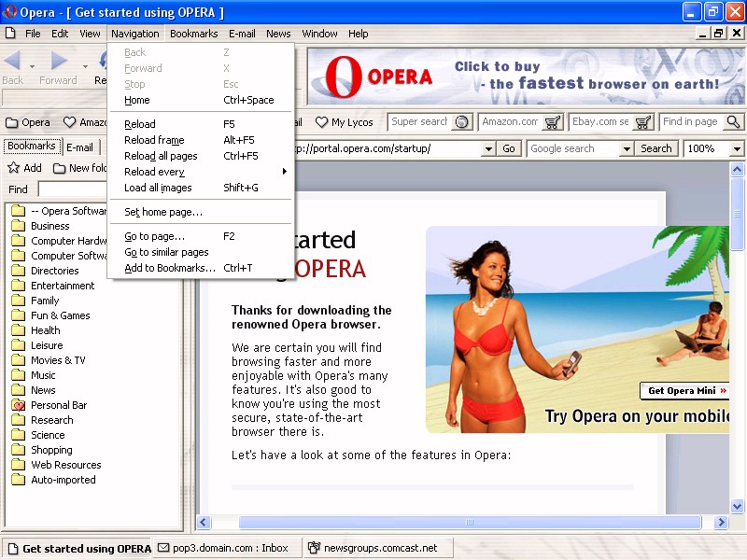This screenshot has width=747, height=560.
Task: Click the Super search icon button
Action: [x=462, y=122]
